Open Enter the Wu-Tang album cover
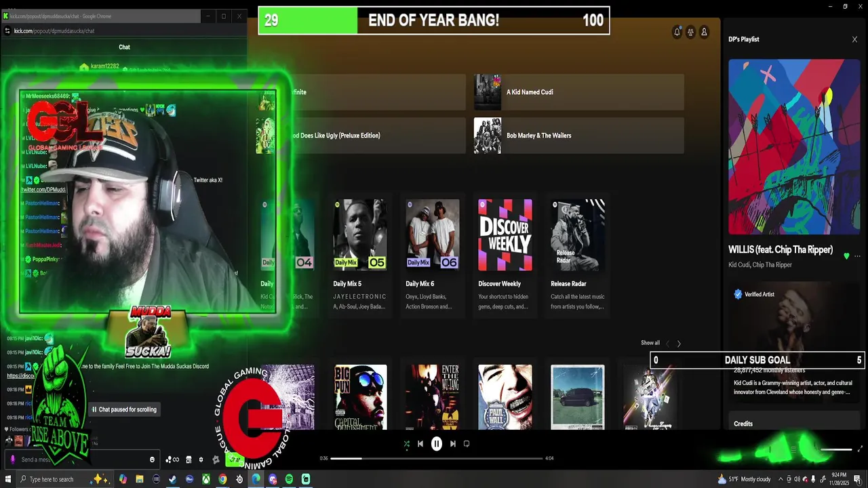Viewport: 868px width, 488px height. [x=433, y=397]
